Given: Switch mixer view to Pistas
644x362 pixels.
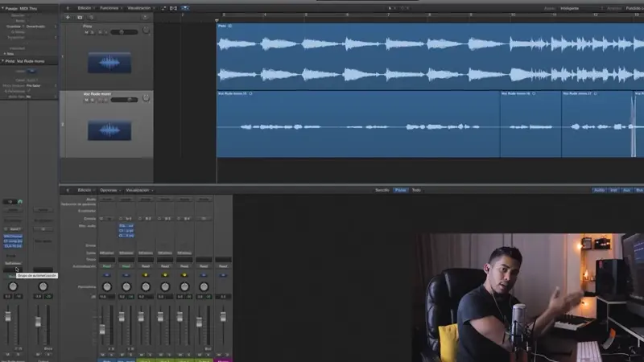Looking at the screenshot, I should (x=400, y=190).
